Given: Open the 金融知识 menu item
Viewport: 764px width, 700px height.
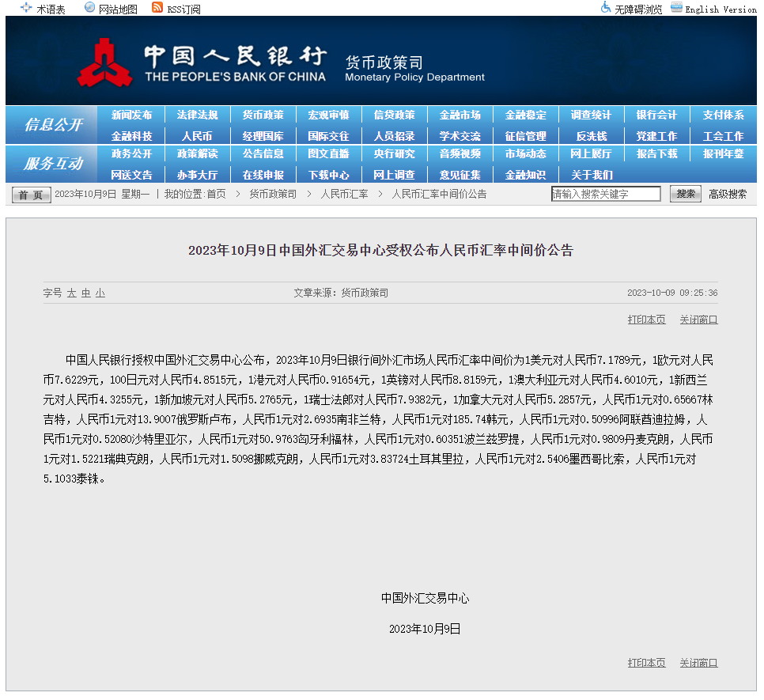Looking at the screenshot, I should pos(526,175).
